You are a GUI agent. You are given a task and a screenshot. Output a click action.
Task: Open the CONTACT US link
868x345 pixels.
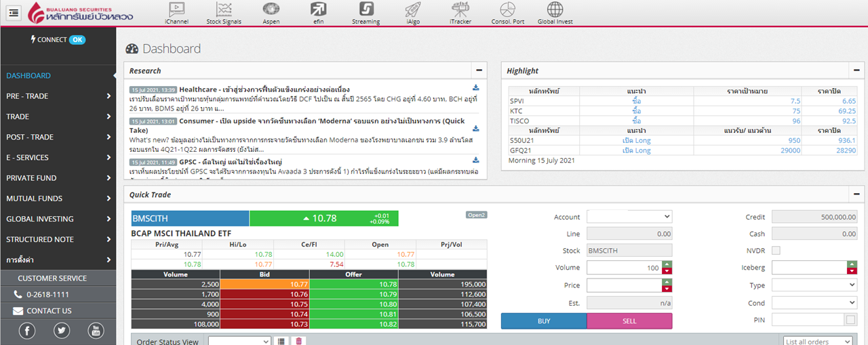click(49, 311)
